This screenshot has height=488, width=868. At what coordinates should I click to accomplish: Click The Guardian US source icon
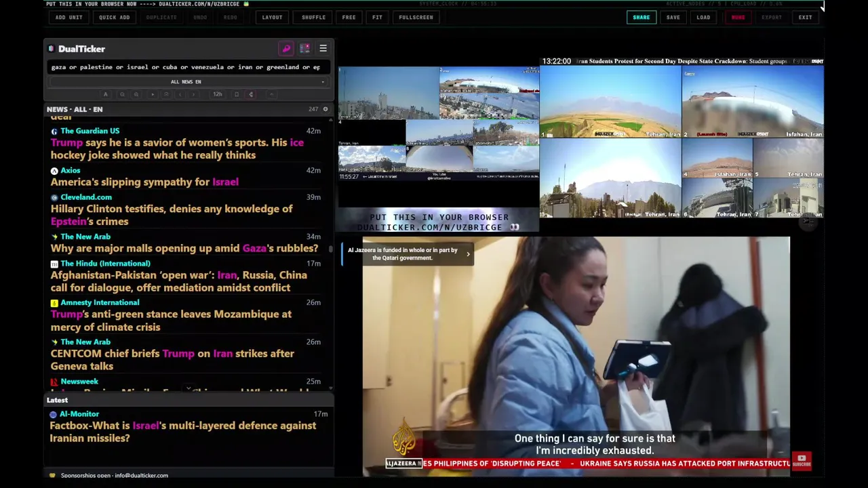(54, 131)
